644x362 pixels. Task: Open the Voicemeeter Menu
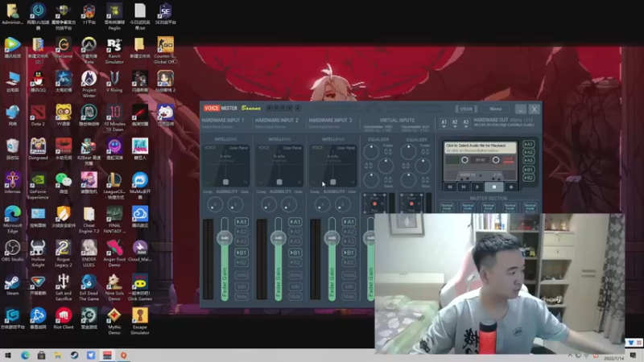pyautogui.click(x=495, y=109)
